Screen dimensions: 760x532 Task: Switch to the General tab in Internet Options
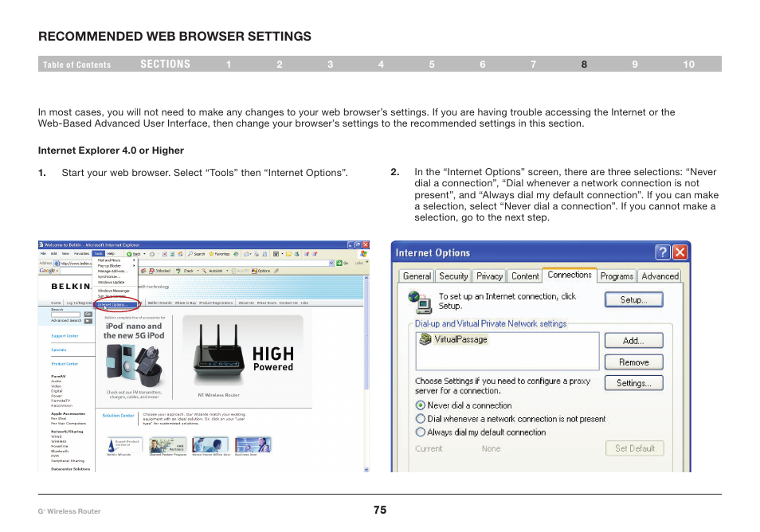(417, 276)
